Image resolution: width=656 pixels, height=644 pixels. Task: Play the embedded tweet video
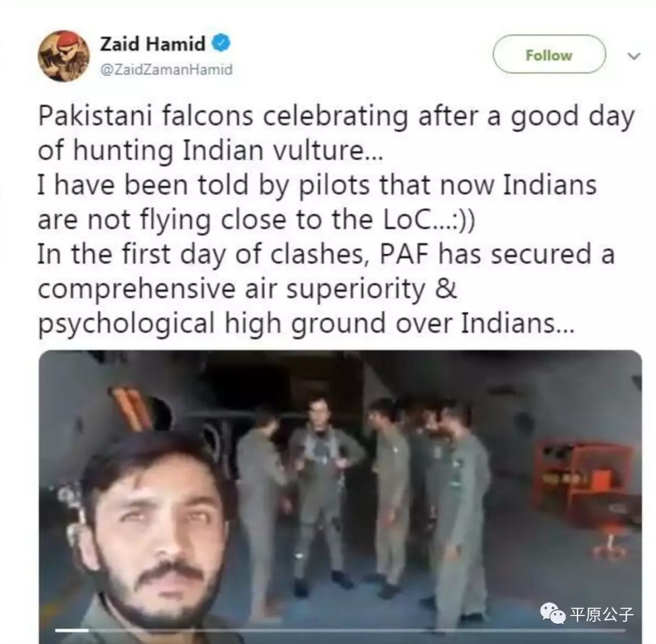(x=340, y=496)
